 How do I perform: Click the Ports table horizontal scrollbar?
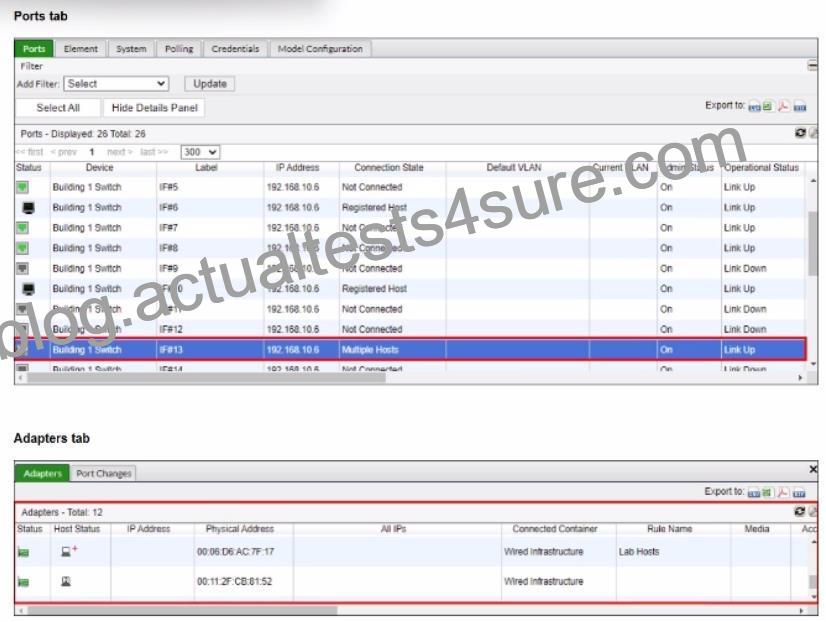tap(206, 377)
